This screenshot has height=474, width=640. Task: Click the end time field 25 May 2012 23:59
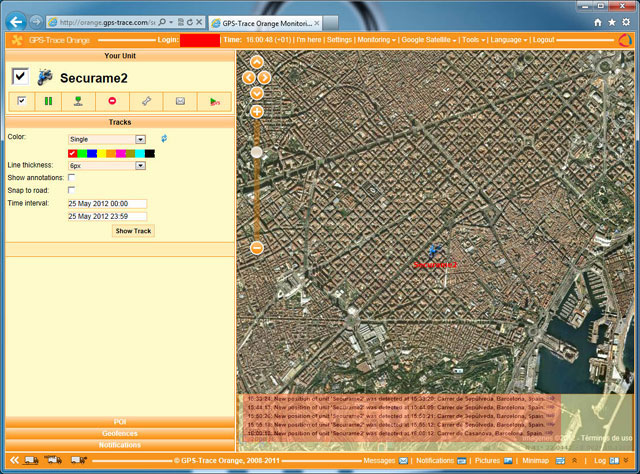coord(107,216)
